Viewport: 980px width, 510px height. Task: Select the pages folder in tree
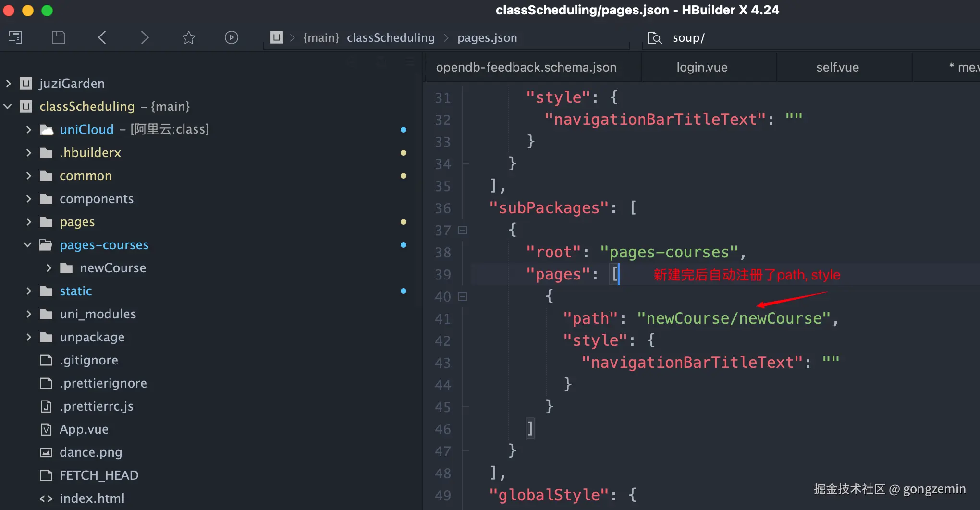click(77, 222)
